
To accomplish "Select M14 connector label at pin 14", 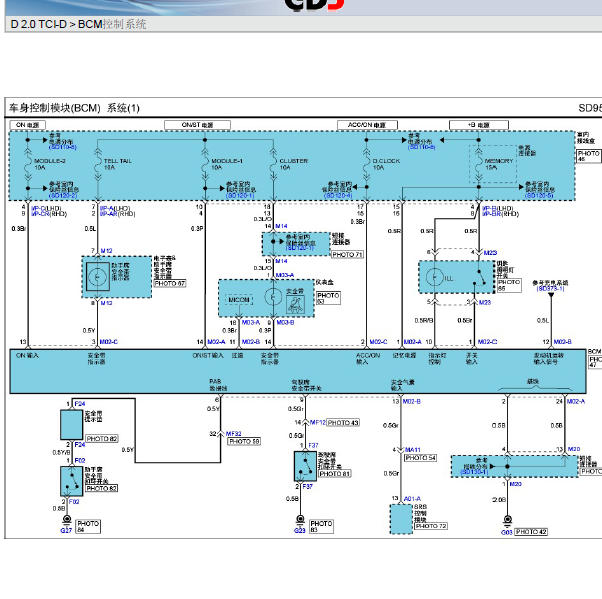I will click(x=281, y=226).
